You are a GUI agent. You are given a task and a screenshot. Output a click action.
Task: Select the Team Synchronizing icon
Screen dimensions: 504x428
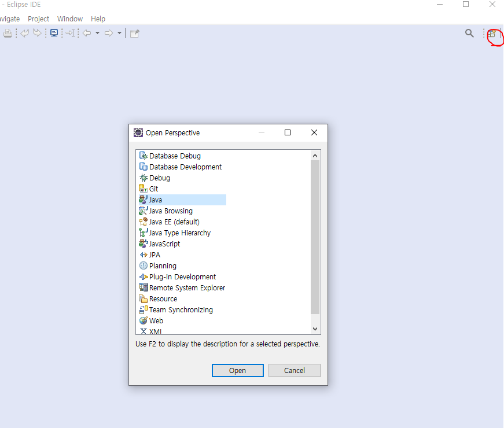(x=144, y=309)
